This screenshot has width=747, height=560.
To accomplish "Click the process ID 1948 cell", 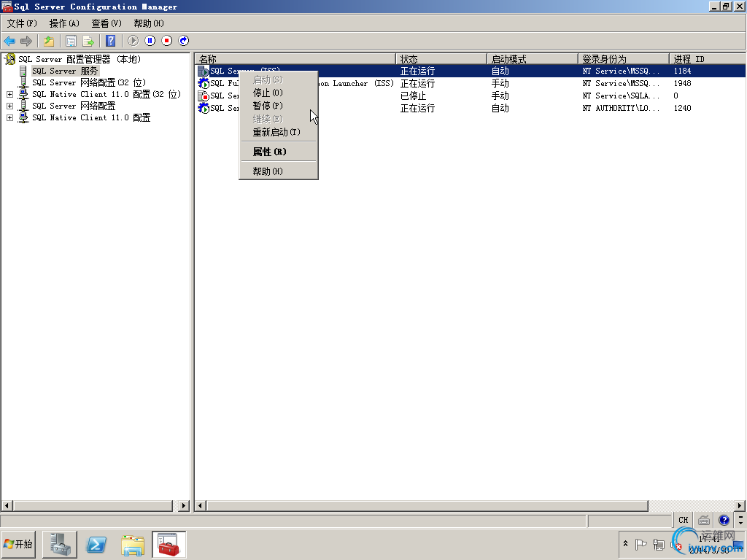I will [x=682, y=83].
